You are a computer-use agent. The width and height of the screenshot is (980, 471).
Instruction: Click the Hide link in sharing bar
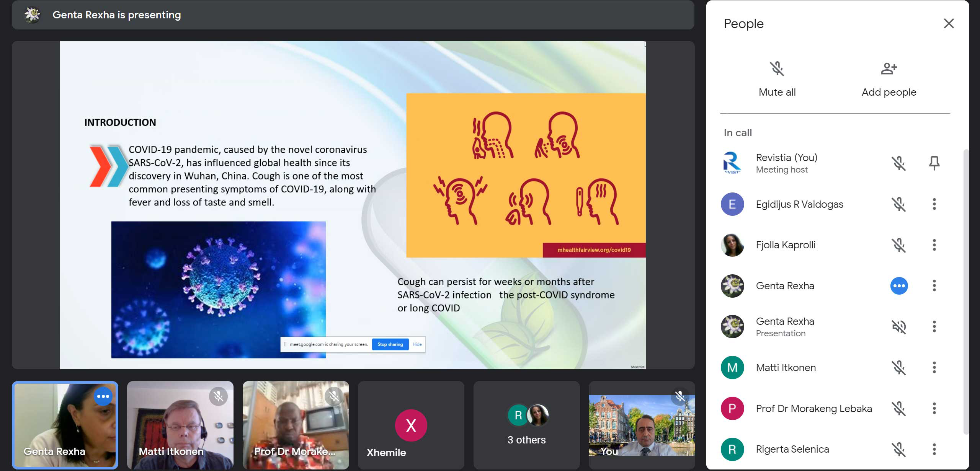pyautogui.click(x=417, y=344)
